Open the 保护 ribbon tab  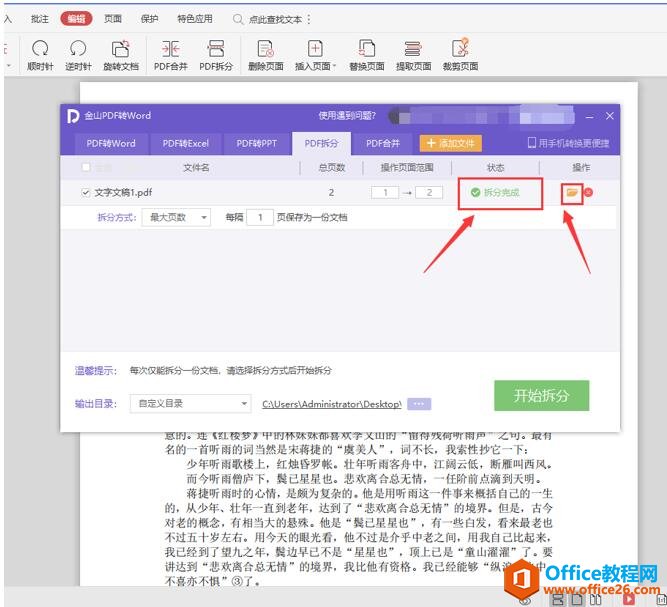pyautogui.click(x=149, y=19)
